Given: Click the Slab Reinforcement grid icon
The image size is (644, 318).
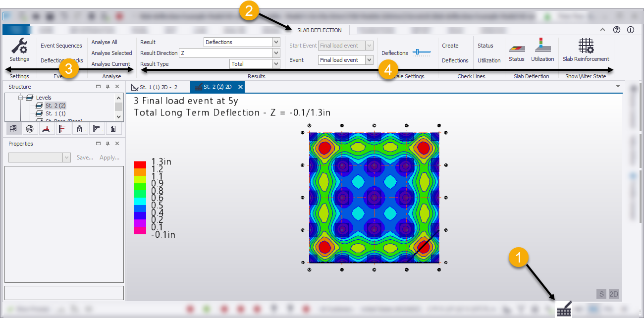Looking at the screenshot, I should [x=586, y=47].
